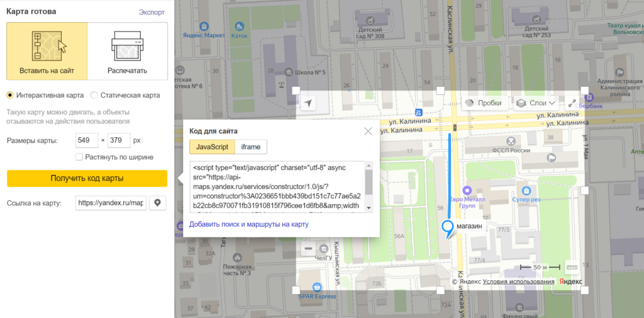Click the bottom-right map resize handle
The height and width of the screenshot is (318, 644).
[x=584, y=290]
